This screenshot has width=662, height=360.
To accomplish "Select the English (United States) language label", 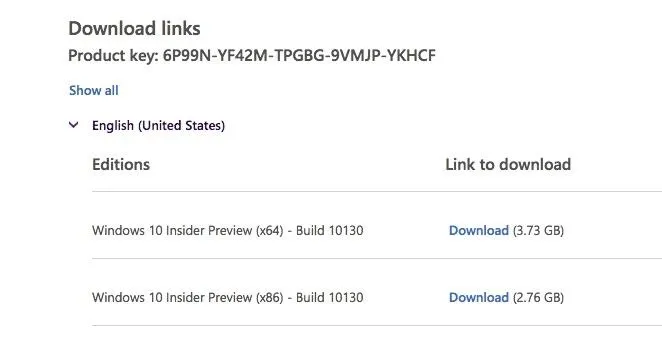I will 158,125.
